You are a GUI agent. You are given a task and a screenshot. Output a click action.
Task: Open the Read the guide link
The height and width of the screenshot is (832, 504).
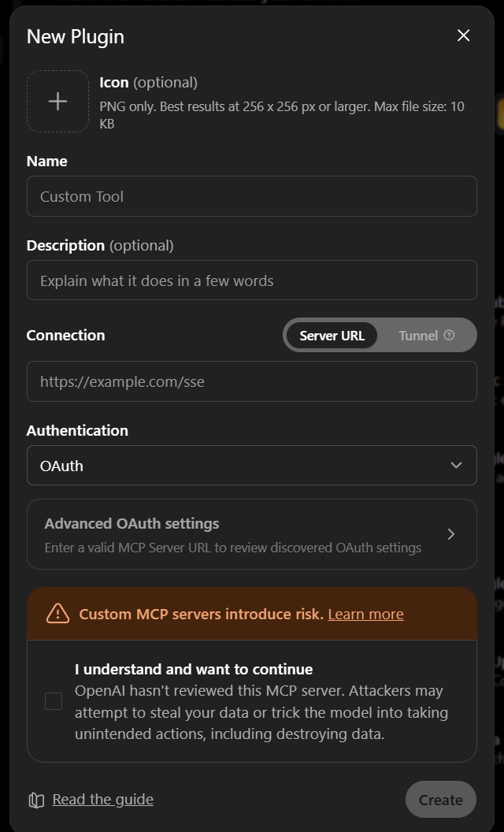coord(102,799)
